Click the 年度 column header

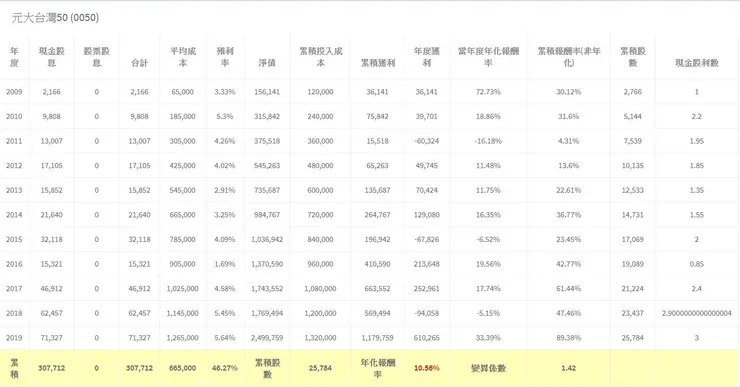(14, 57)
